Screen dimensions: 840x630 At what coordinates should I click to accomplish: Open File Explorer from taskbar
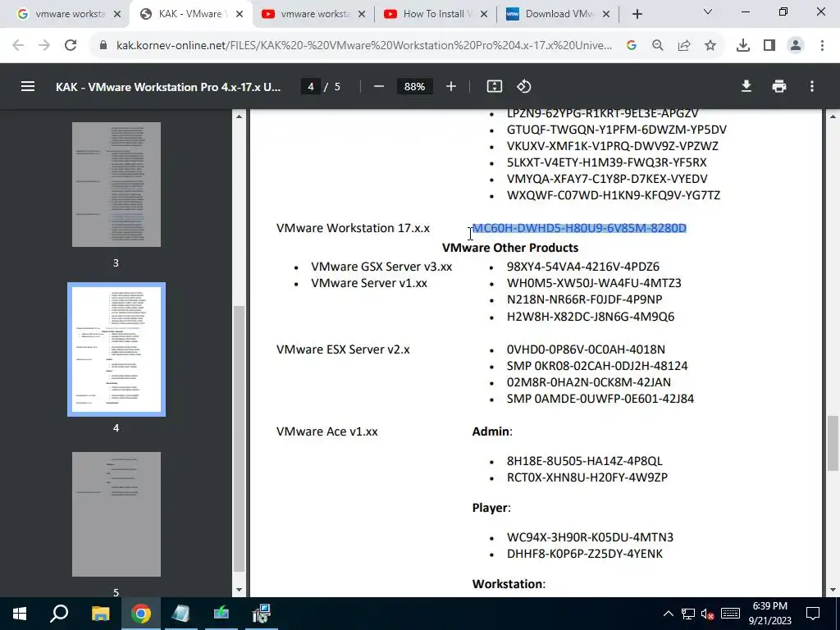100,614
